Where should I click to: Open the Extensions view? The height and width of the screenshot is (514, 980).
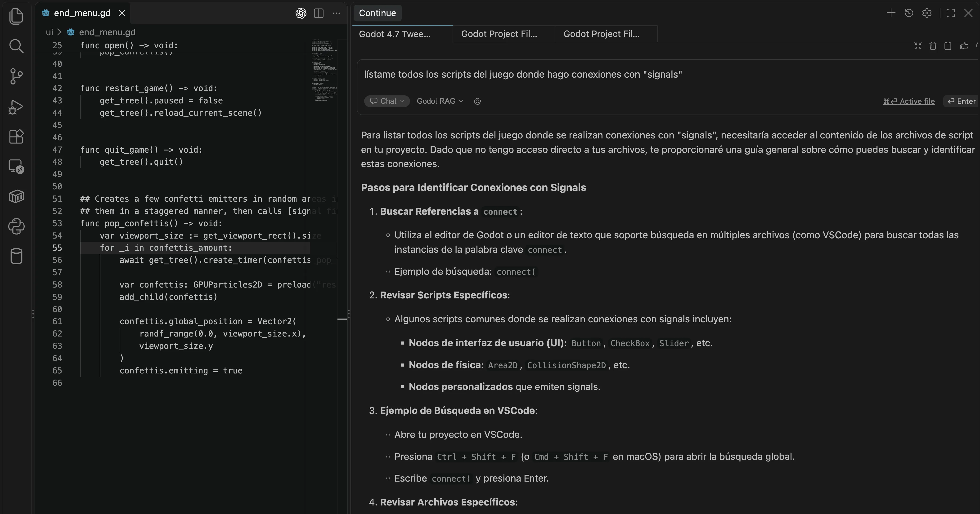(x=16, y=137)
